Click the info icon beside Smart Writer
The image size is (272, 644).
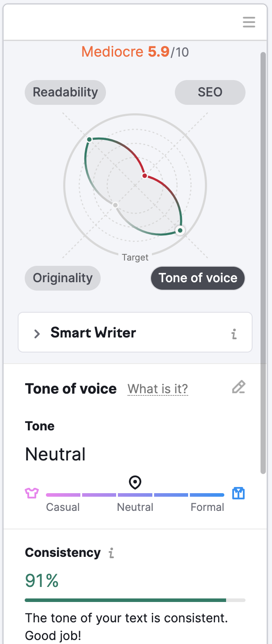point(234,335)
